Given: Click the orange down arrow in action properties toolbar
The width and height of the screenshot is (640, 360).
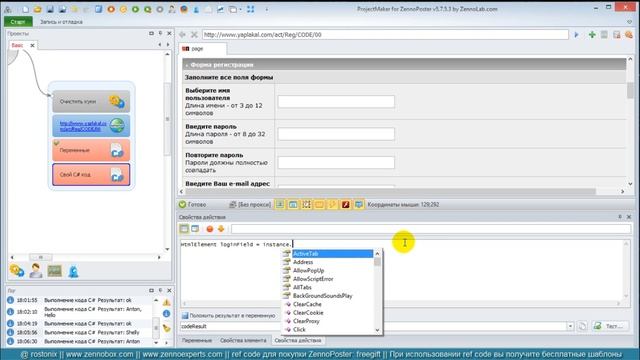Looking at the screenshot, I should (221, 229).
